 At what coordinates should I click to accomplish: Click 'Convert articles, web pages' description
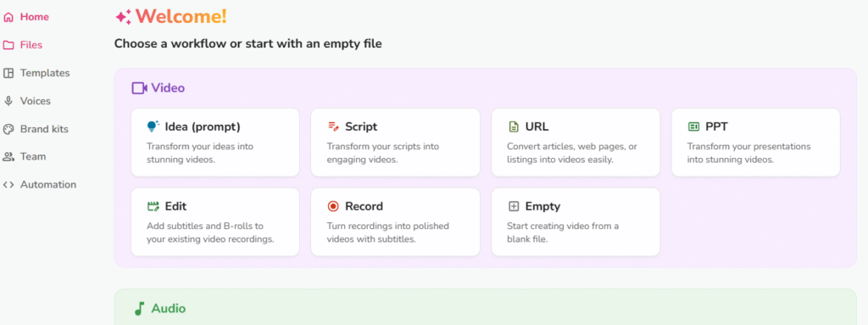[572, 153]
